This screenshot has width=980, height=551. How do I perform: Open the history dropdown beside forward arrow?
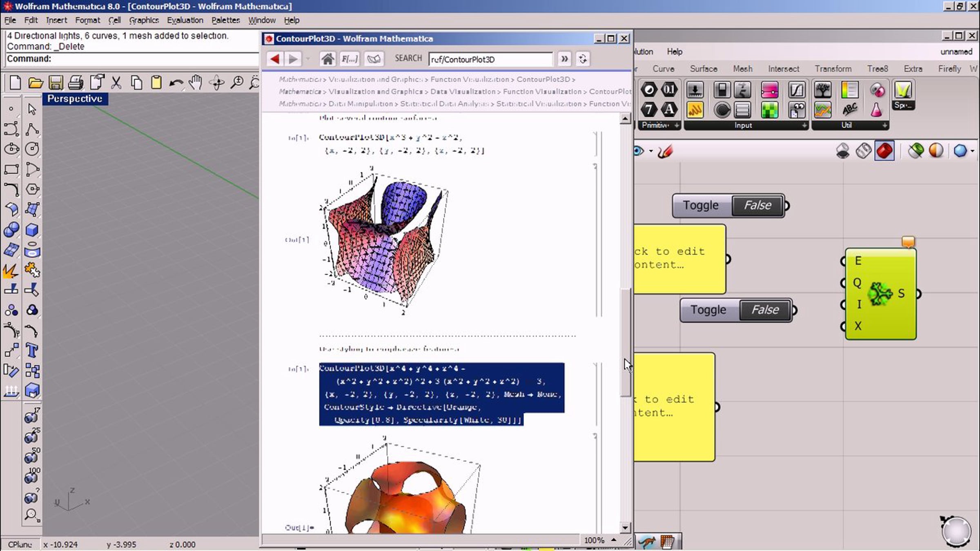coord(308,59)
